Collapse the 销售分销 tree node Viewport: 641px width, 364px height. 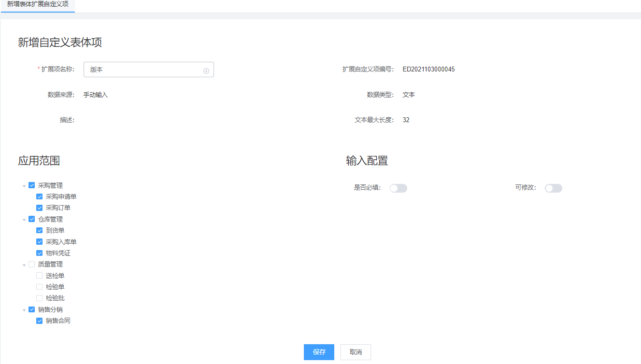(24, 310)
